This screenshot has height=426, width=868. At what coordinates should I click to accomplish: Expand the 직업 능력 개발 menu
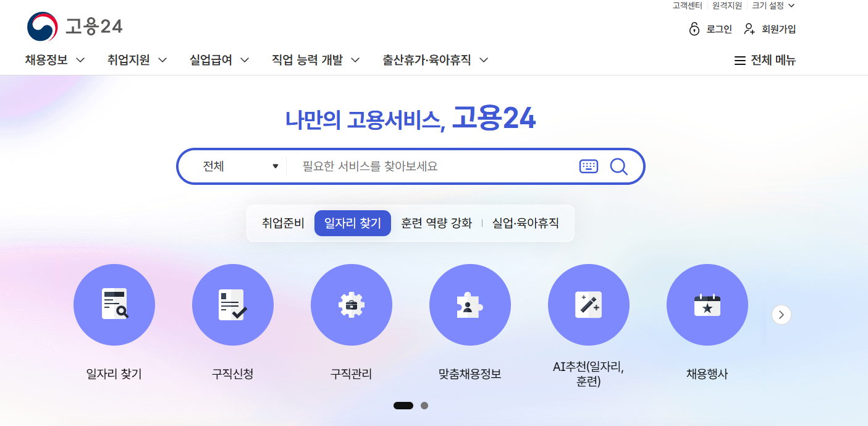tap(316, 60)
